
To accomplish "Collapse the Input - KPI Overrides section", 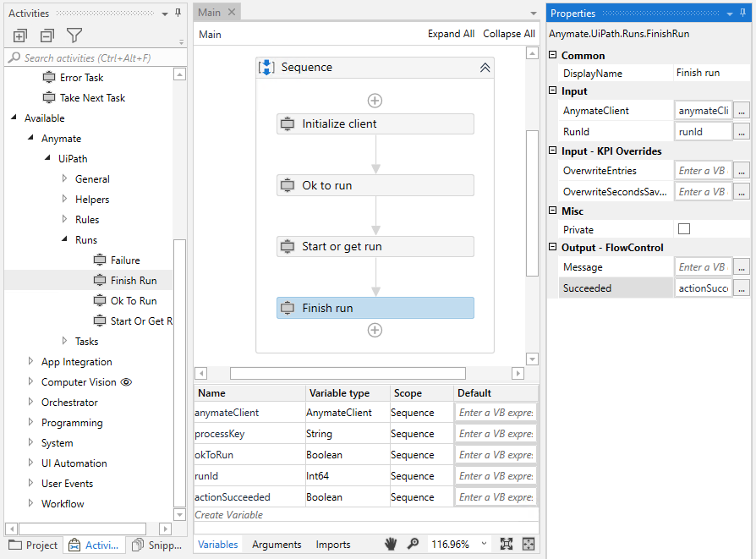I will coord(553,151).
